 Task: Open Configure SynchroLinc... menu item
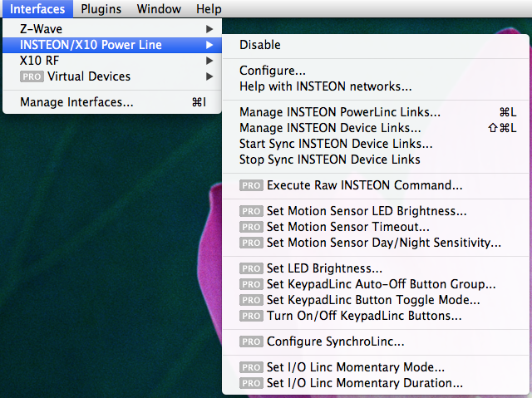click(376, 341)
